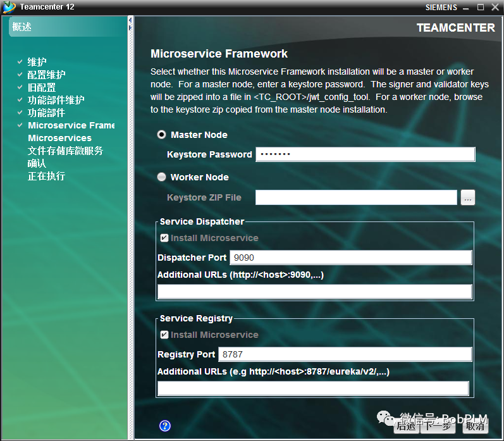This screenshot has height=441, width=504.
Task: Edit the Dispatcher Port value 9090
Action: [x=351, y=258]
